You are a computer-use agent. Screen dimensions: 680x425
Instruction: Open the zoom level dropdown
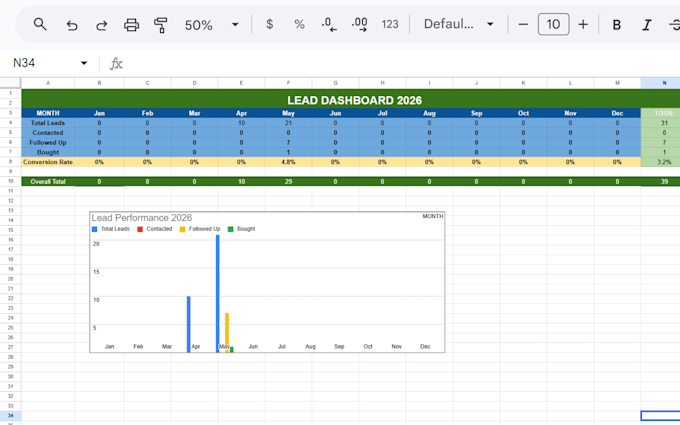click(x=235, y=25)
